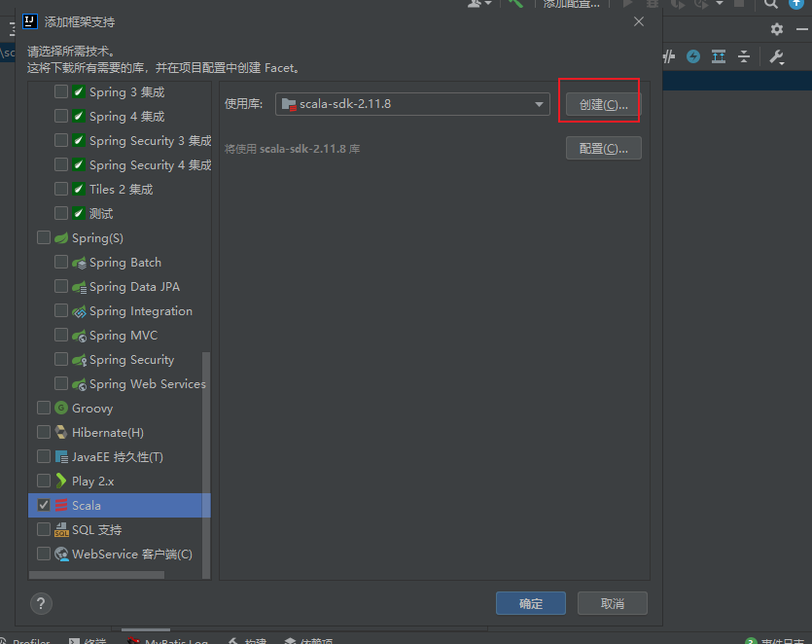
Task: Click the Groovy green circle icon
Action: (61, 409)
